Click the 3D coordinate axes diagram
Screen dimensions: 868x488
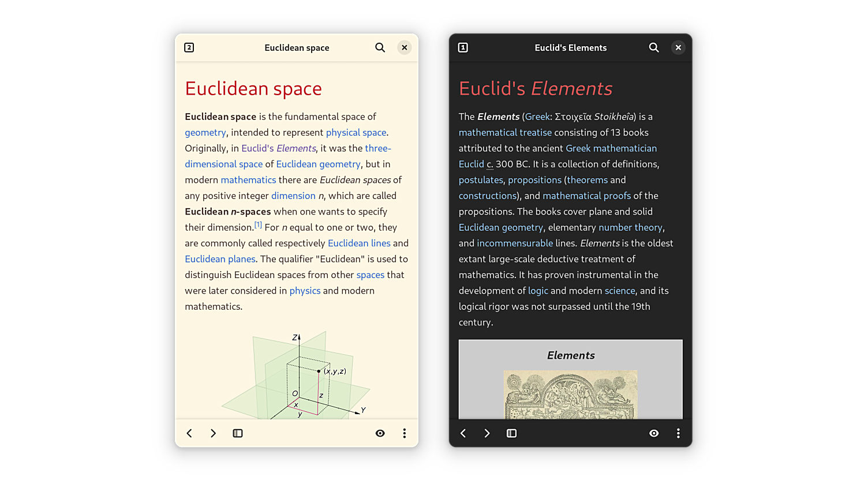[x=296, y=376]
